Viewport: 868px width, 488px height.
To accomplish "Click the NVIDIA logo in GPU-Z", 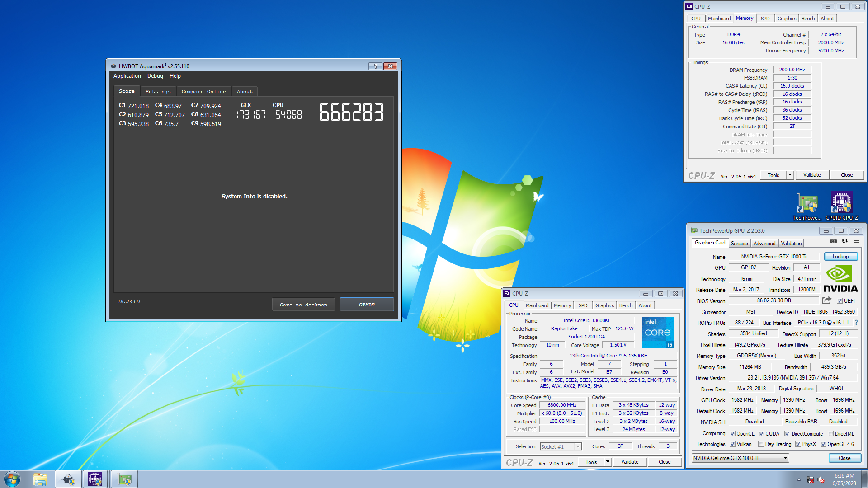I will click(x=840, y=279).
